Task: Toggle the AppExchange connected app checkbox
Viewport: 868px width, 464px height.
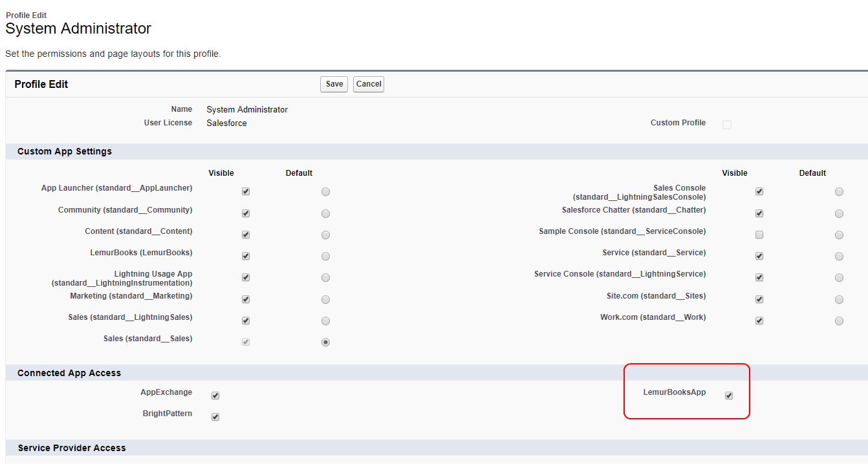Action: click(x=215, y=395)
